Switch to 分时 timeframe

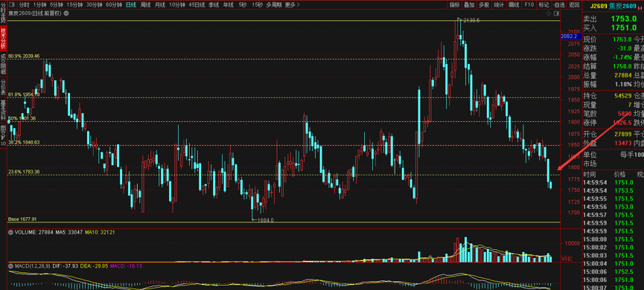coord(25,5)
